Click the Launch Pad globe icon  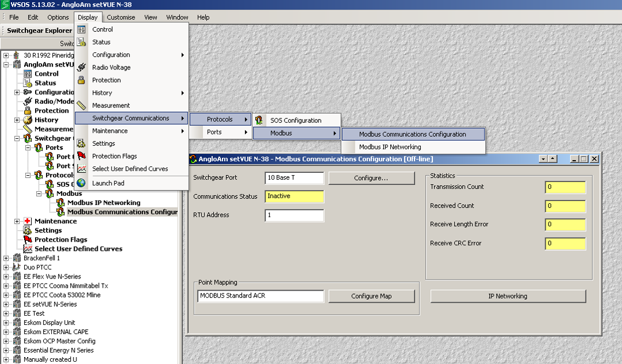coord(81,183)
